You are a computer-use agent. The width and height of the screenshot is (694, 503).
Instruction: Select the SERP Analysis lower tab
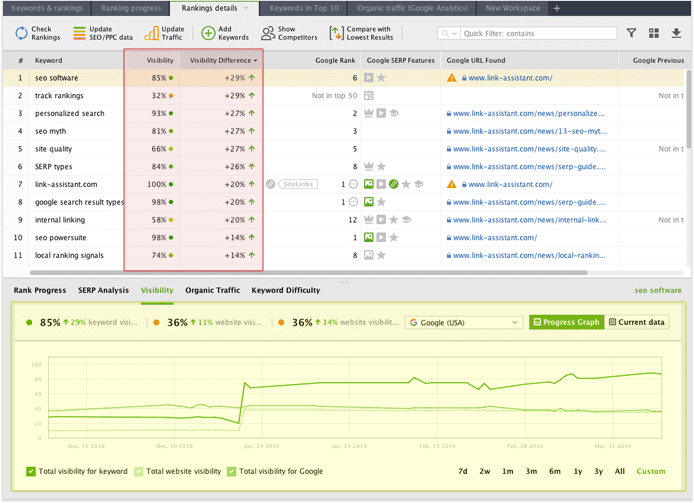pyautogui.click(x=104, y=290)
